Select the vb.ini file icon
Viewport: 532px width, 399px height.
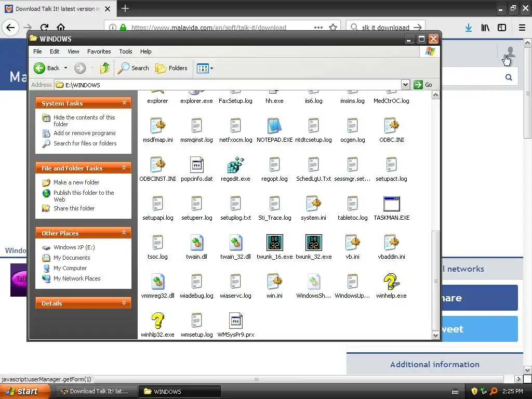pos(353,243)
